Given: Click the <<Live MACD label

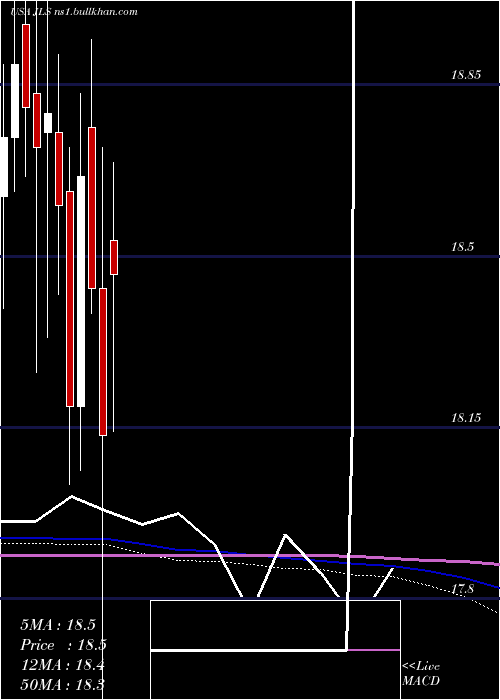Looking at the screenshot, I should (x=421, y=674).
